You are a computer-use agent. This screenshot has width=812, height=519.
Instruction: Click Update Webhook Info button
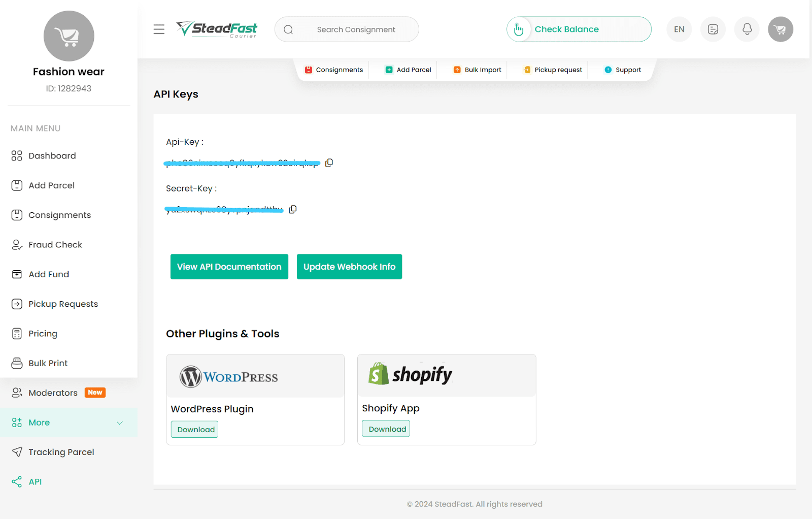click(x=349, y=267)
